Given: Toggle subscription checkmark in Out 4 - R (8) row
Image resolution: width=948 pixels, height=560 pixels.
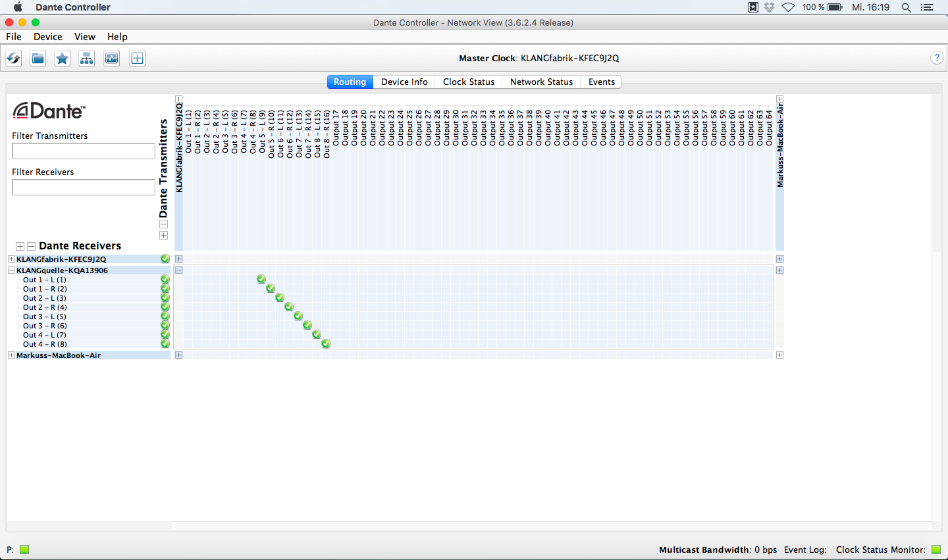Looking at the screenshot, I should tap(326, 344).
